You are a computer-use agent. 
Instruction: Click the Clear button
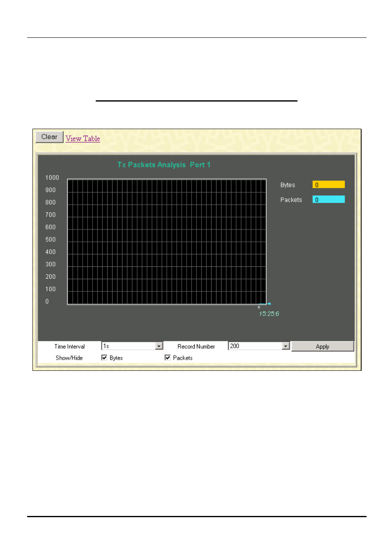[49, 137]
